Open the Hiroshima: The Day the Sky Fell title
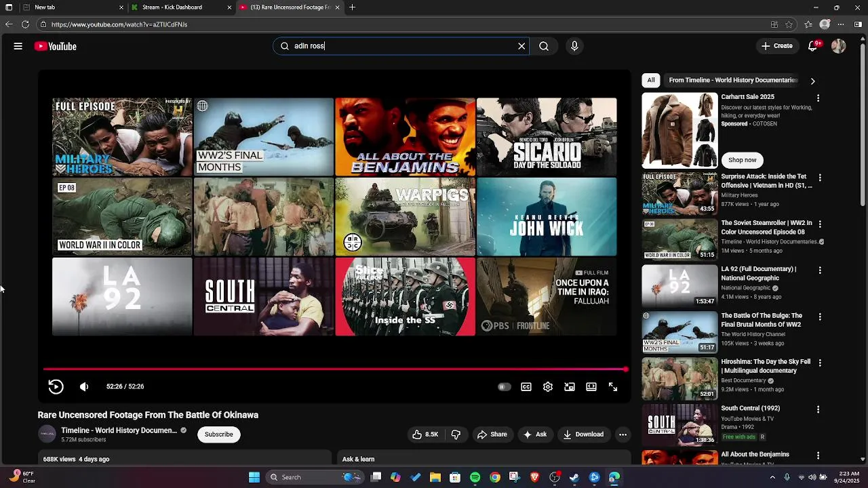The height and width of the screenshot is (488, 868). 766,366
